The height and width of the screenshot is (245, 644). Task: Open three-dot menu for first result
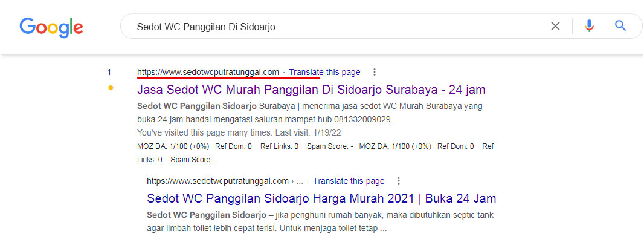[374, 73]
